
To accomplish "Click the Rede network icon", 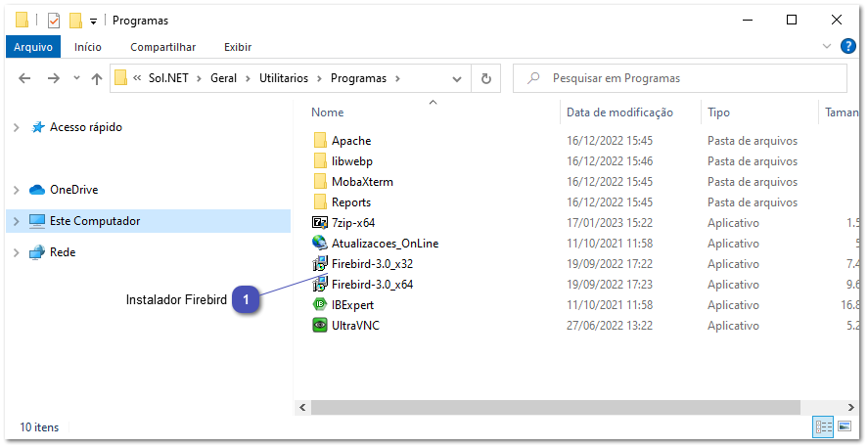I will [x=37, y=252].
